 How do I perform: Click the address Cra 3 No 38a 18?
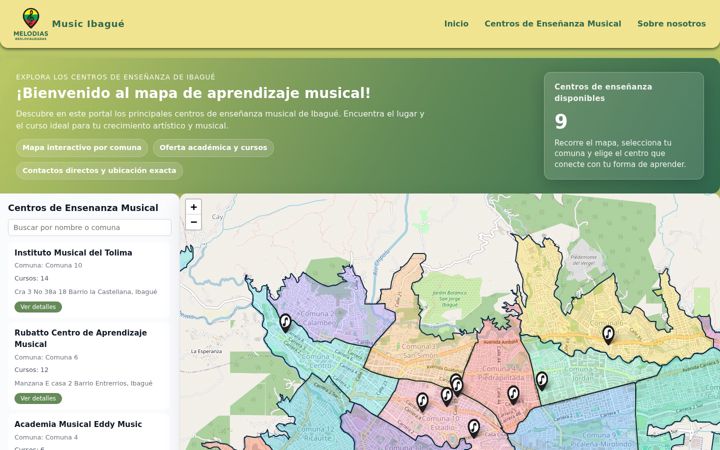point(86,292)
